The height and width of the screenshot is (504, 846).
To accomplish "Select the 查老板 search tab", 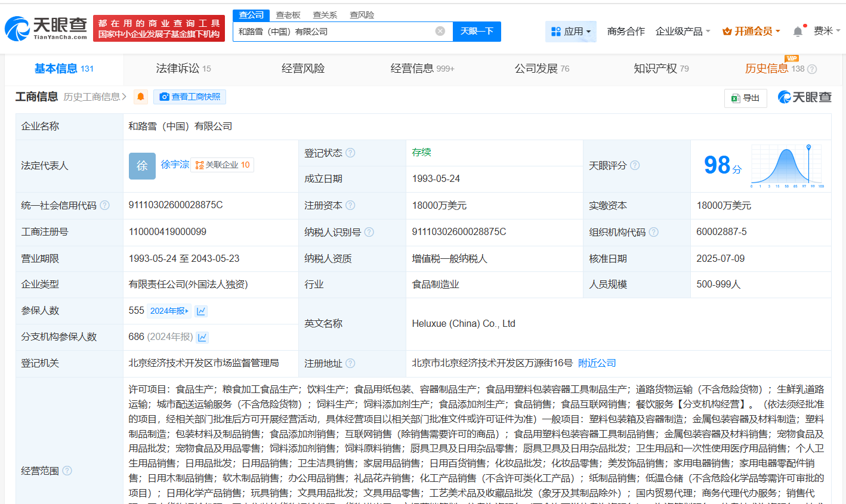I will pos(288,15).
